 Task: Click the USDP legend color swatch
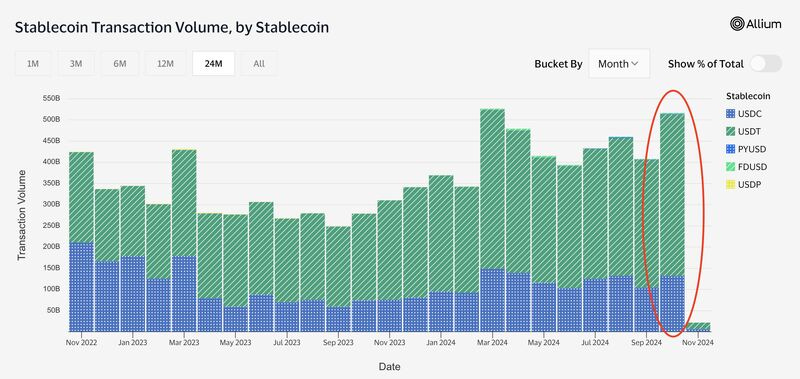(x=731, y=185)
